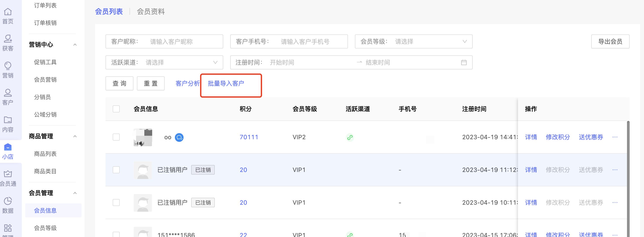Open 分销员 in the side menu
Image resolution: width=644 pixels, height=237 pixels.
pyautogui.click(x=43, y=97)
